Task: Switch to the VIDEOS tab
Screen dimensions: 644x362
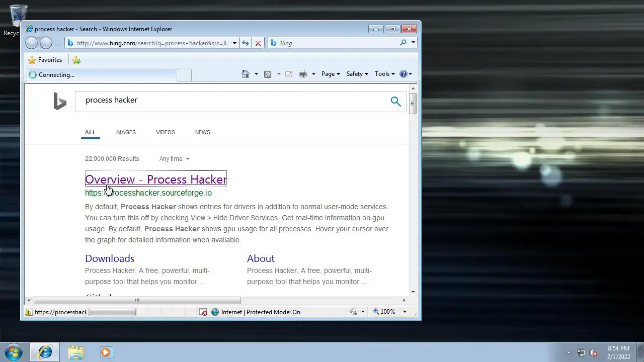Action: (x=166, y=132)
